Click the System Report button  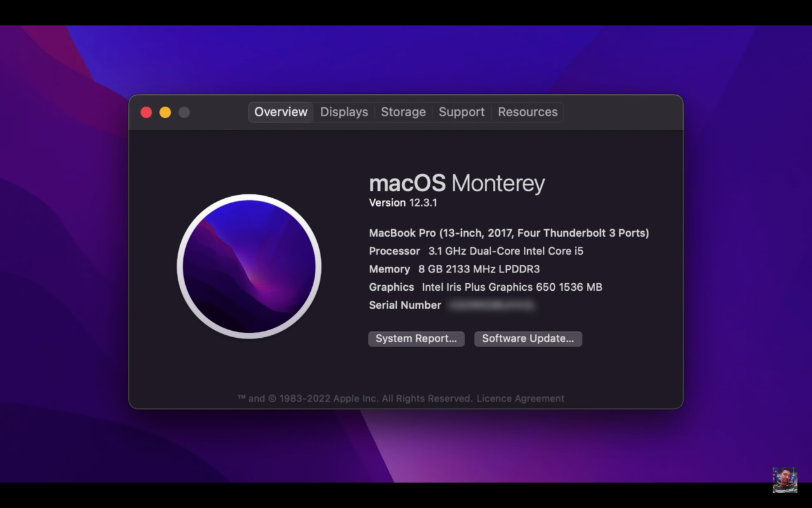click(x=416, y=338)
